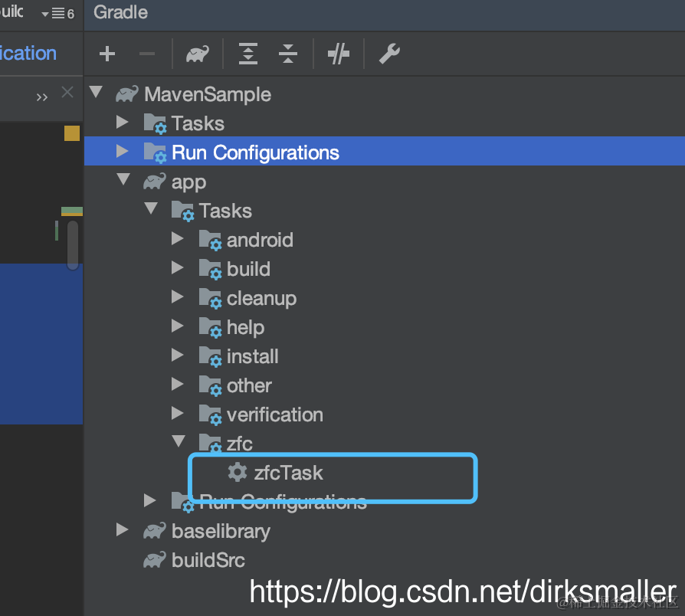Expand all nodes in Gradle tree

[x=247, y=54]
